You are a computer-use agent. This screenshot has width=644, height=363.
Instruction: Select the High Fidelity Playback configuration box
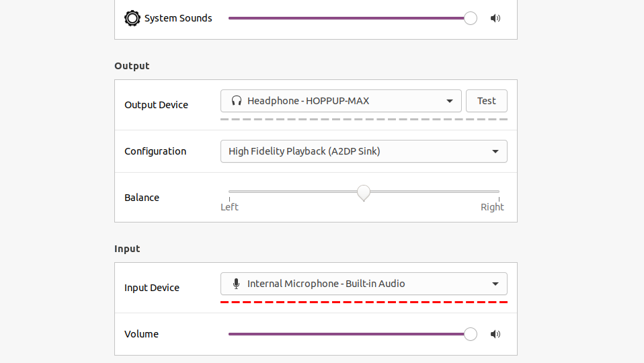363,151
